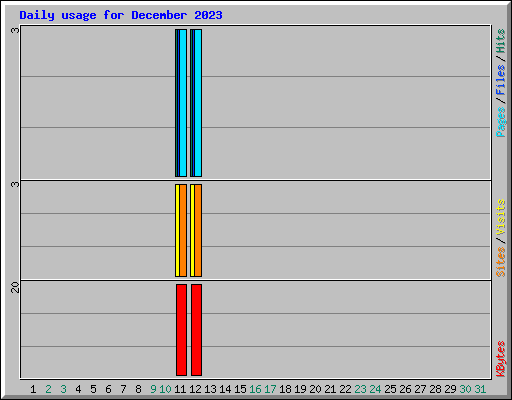This screenshot has width=512, height=400.
Task: Click the day '2' axis label
Action: (48, 389)
